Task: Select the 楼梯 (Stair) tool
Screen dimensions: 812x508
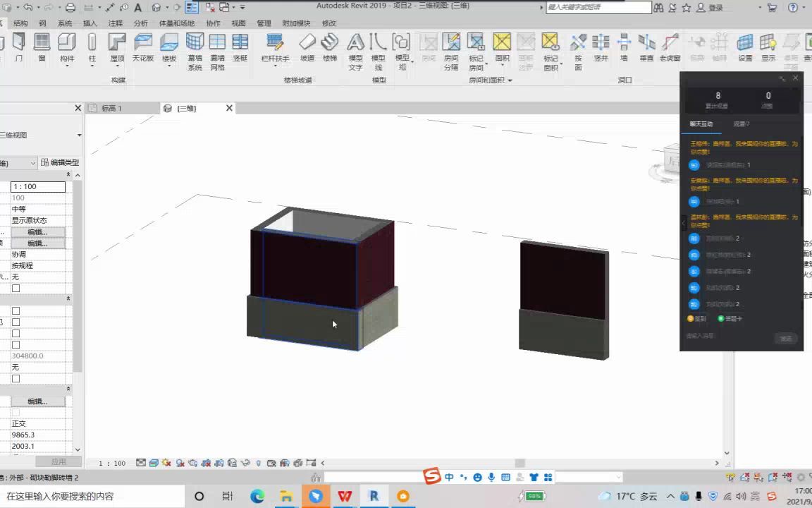Action: click(x=329, y=49)
